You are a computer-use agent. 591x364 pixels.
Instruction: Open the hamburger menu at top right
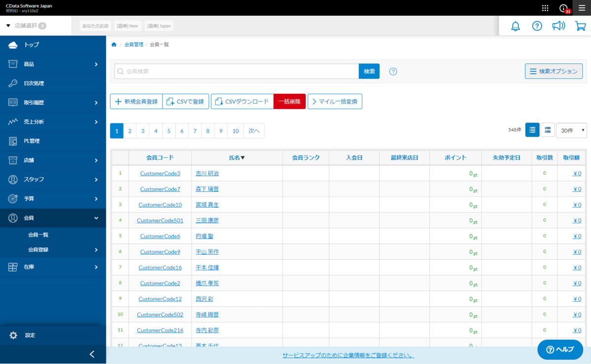582,8
